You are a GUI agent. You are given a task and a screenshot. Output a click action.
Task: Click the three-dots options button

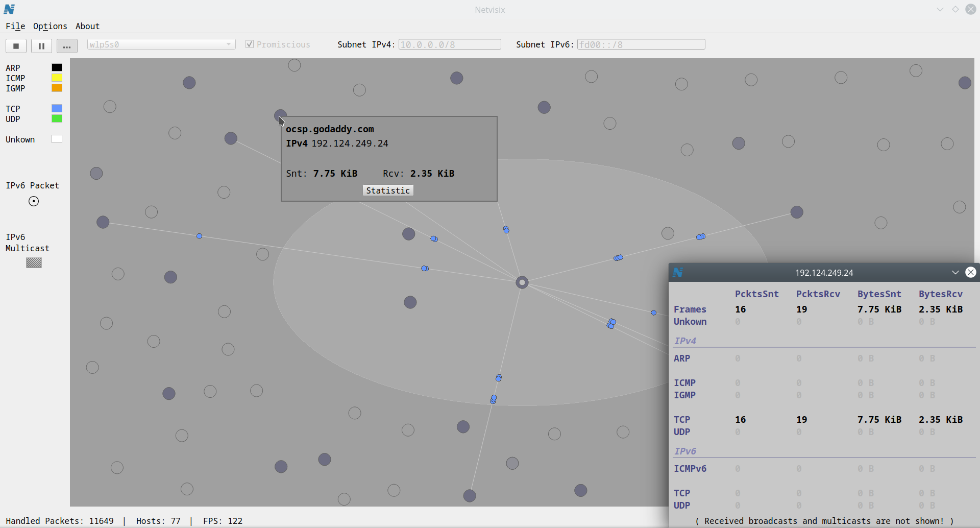pos(67,46)
